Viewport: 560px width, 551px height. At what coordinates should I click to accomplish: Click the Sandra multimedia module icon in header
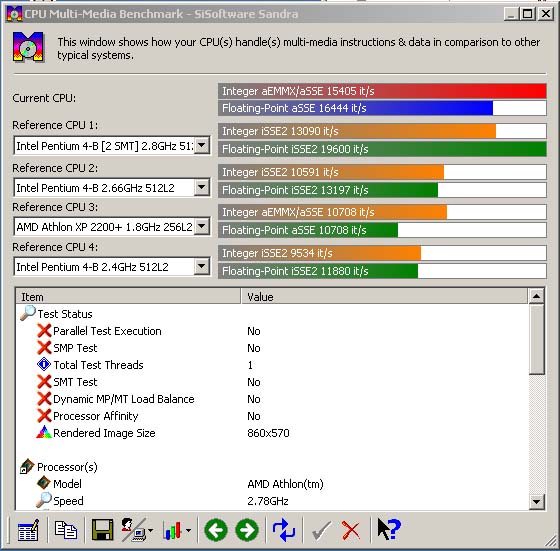(28, 47)
